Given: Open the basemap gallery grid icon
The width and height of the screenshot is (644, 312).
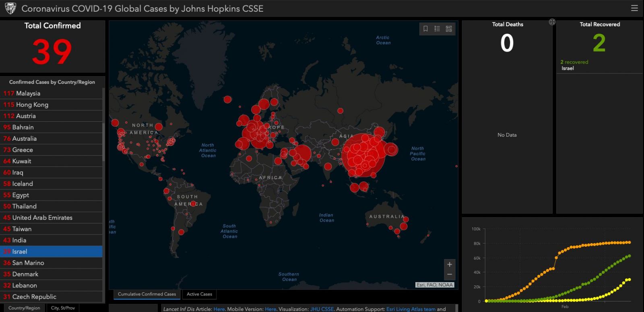Looking at the screenshot, I should click(449, 29).
